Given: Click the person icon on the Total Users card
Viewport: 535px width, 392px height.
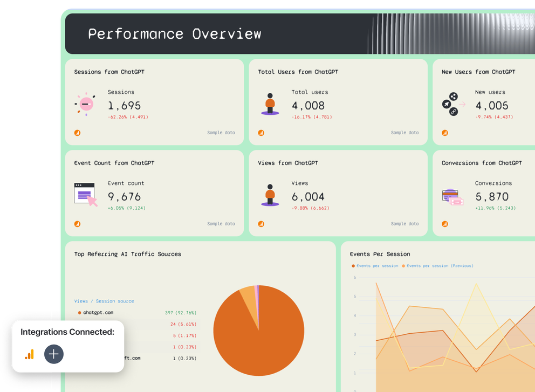Looking at the screenshot, I should 270,104.
